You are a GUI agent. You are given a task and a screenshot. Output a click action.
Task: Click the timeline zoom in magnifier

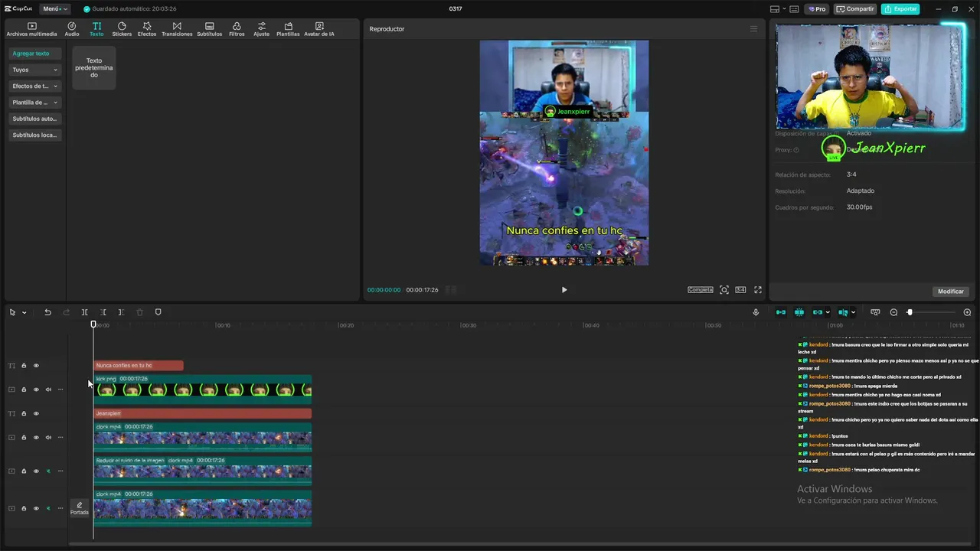click(x=967, y=312)
